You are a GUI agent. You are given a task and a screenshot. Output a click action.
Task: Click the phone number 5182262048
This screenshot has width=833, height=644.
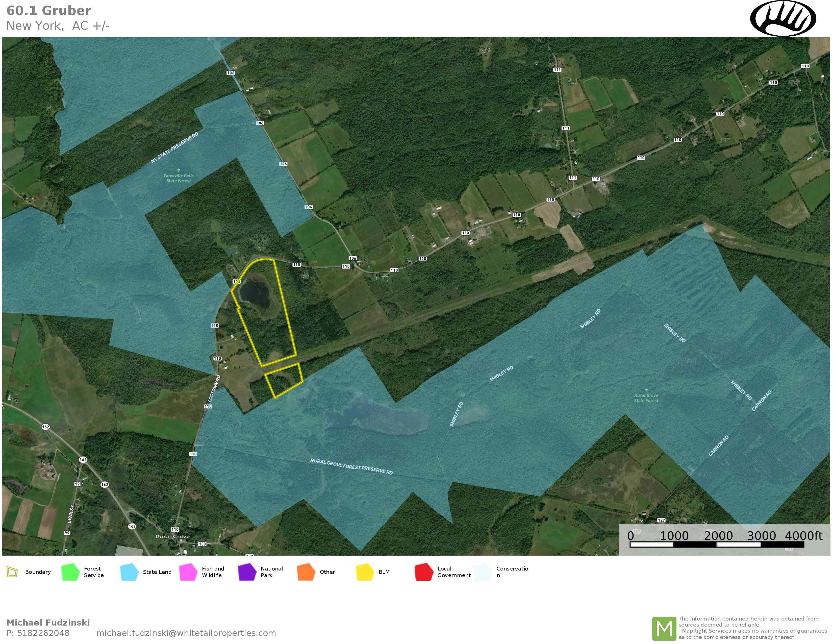point(43,633)
